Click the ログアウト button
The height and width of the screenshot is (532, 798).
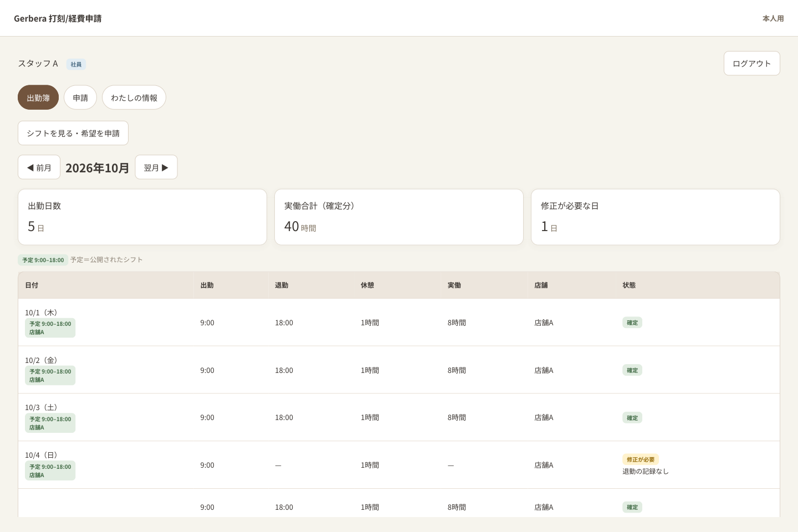pyautogui.click(x=751, y=63)
